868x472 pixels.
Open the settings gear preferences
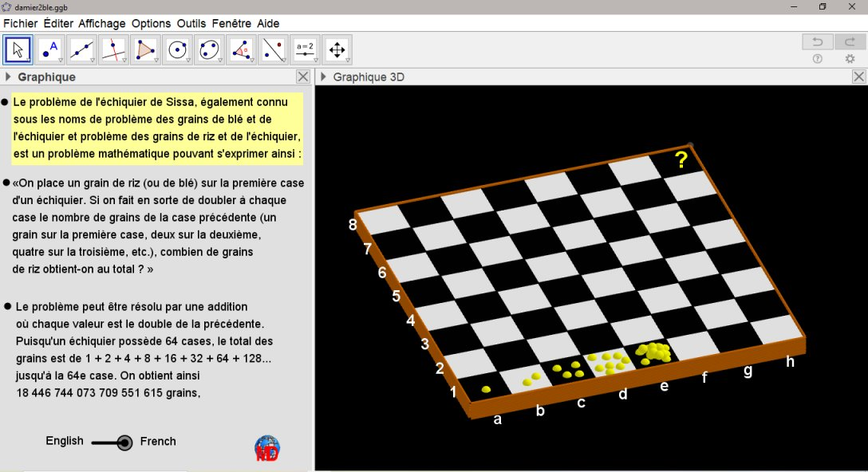coord(850,59)
